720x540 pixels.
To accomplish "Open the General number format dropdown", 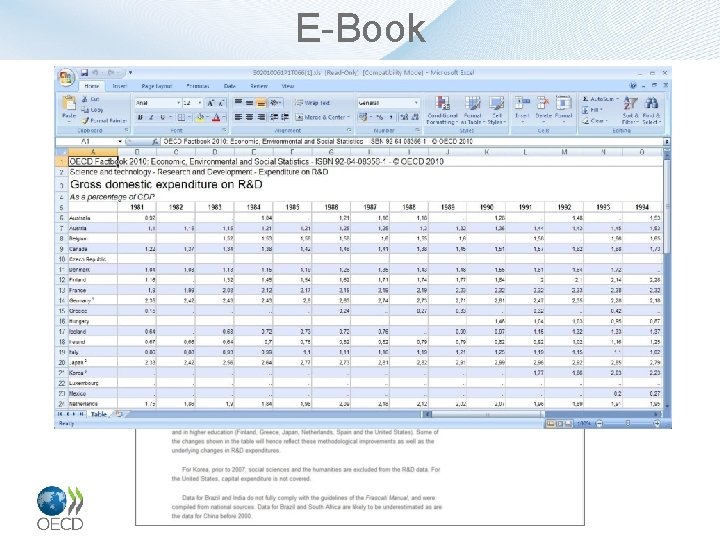I will click(416, 103).
